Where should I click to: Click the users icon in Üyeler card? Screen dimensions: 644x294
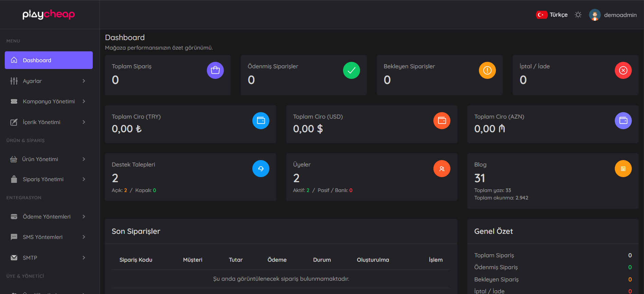442,169
